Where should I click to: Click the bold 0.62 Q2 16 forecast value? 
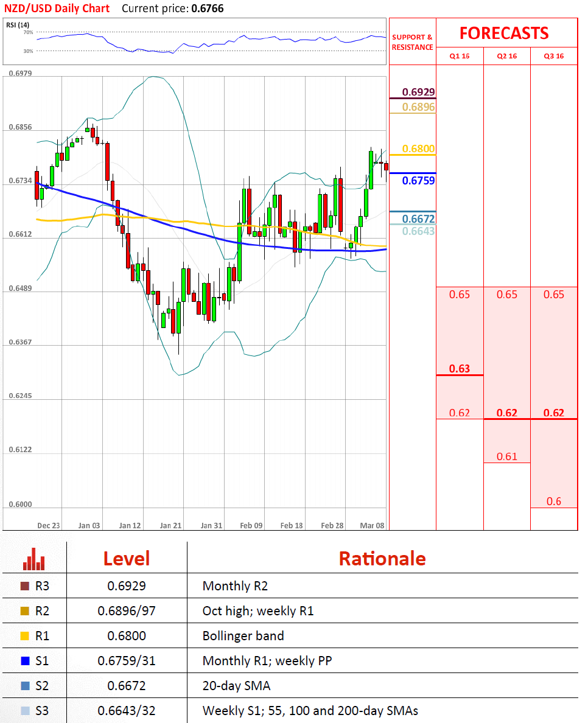click(507, 413)
